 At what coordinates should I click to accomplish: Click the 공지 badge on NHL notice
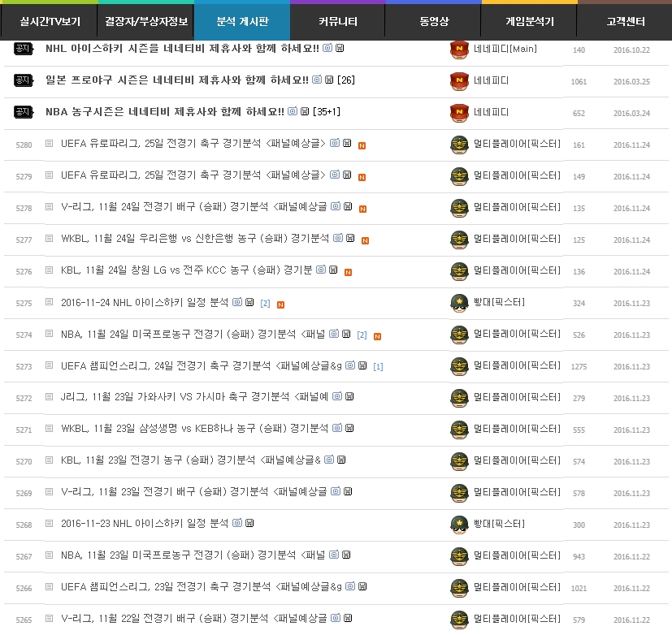pos(23,49)
